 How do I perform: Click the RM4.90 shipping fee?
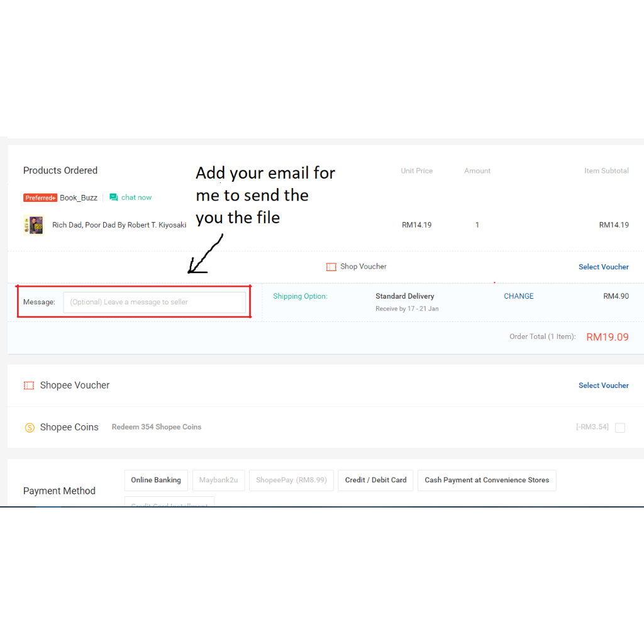(x=616, y=296)
